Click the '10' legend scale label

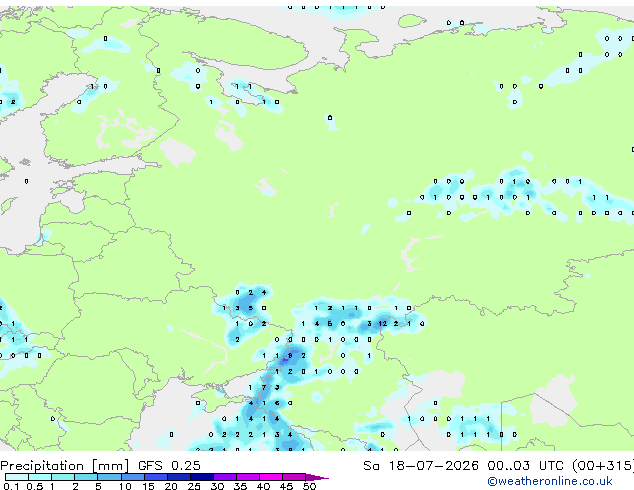point(125,486)
